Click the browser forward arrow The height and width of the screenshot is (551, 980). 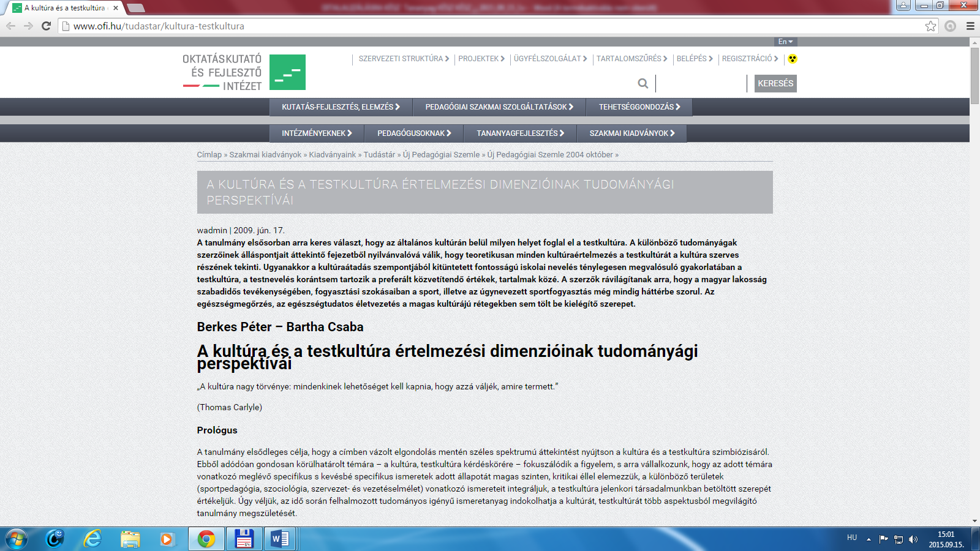tap(28, 26)
